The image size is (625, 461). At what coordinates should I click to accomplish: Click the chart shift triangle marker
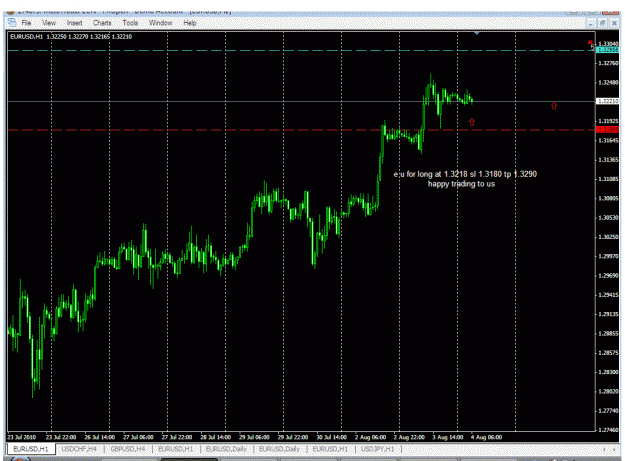(477, 34)
